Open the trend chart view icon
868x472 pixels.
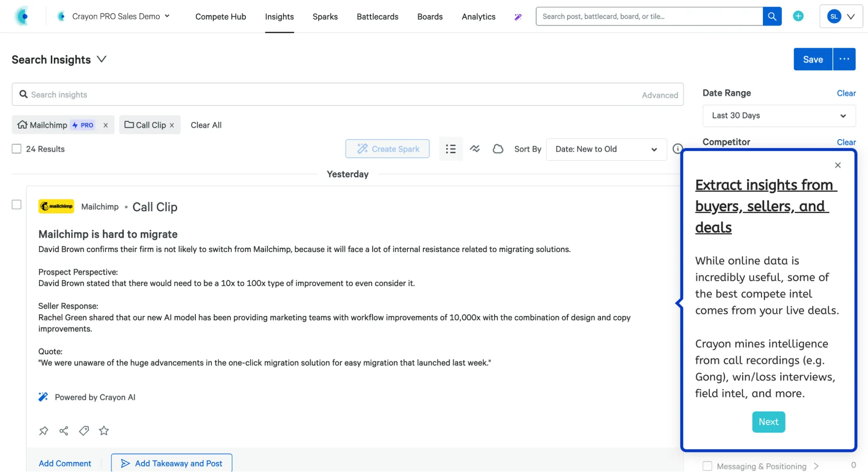tap(475, 149)
